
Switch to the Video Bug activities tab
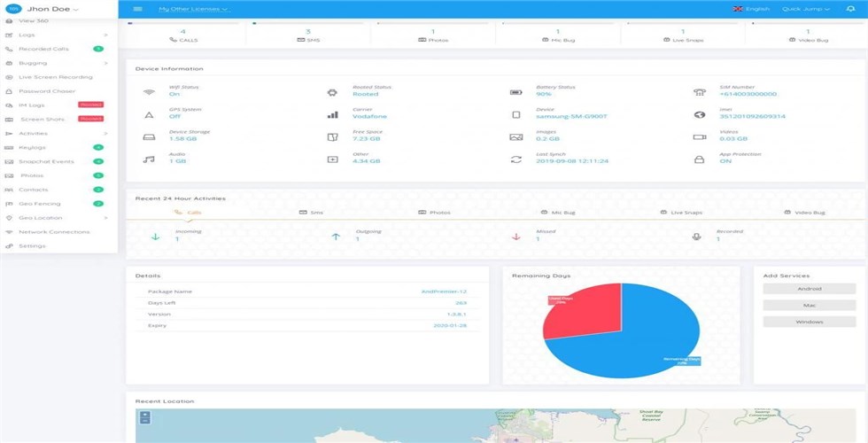click(805, 213)
